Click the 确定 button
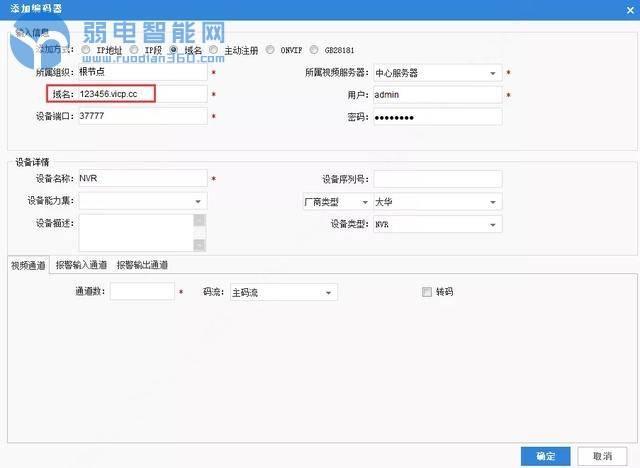Viewport: 640px width, 468px height. click(x=546, y=456)
